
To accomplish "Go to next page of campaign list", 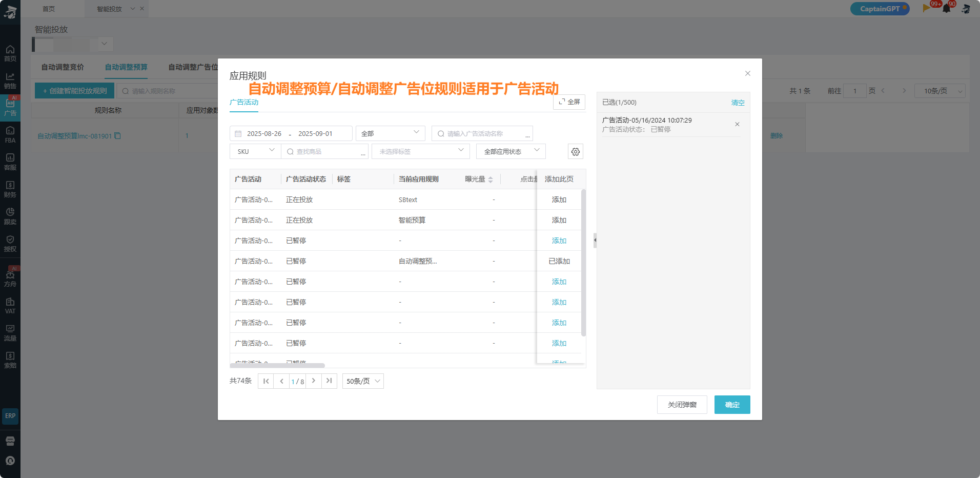I will click(x=314, y=381).
